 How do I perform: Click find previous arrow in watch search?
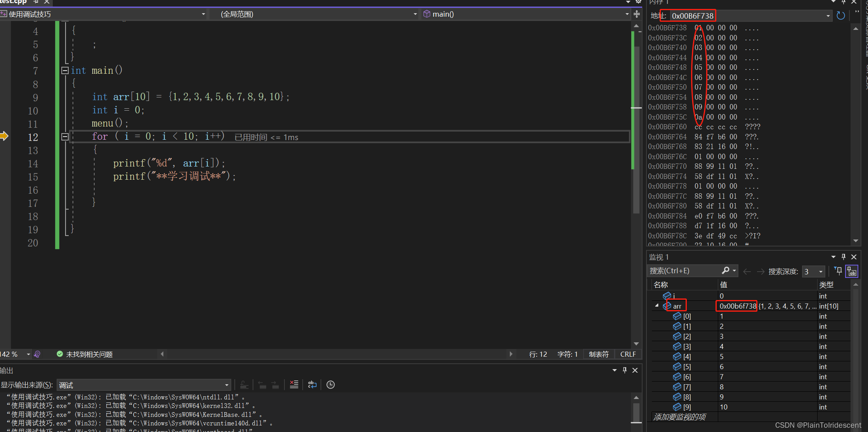click(x=747, y=271)
